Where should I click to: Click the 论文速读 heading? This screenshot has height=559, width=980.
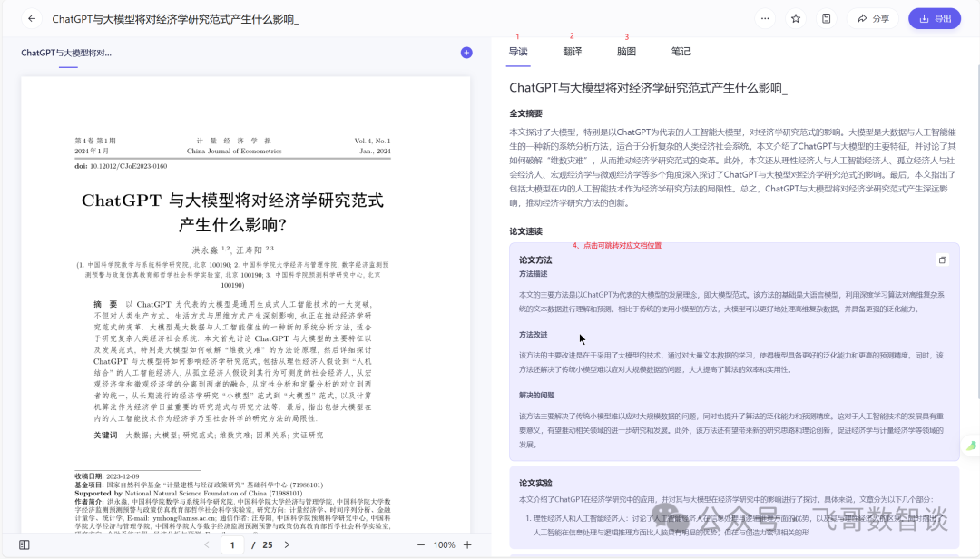[x=525, y=231]
